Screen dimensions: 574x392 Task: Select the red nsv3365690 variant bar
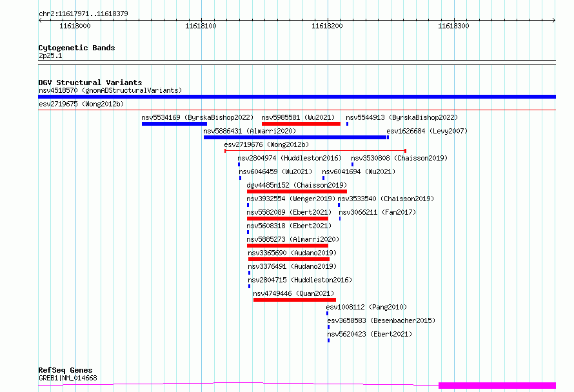tap(289, 259)
